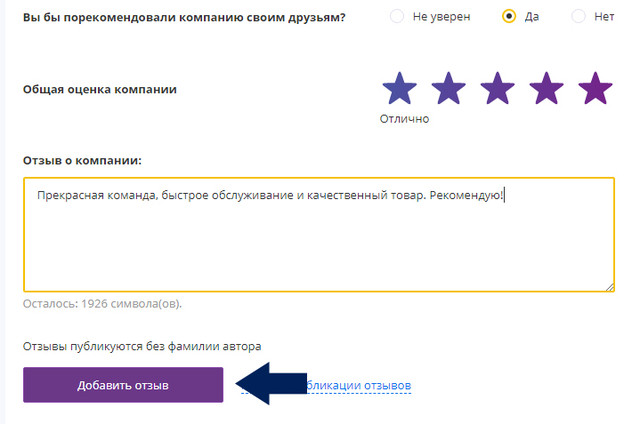
Task: Click the typed text ending with 'Рекомендую!'
Action: point(270,195)
